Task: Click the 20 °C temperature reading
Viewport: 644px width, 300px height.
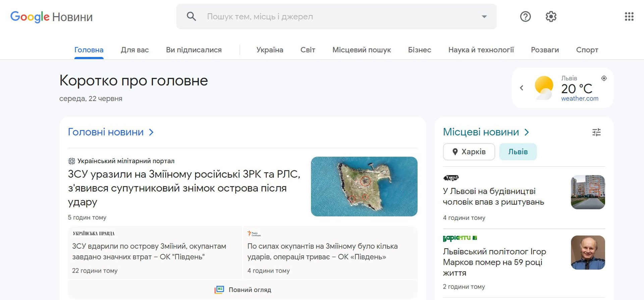Action: pyautogui.click(x=577, y=89)
